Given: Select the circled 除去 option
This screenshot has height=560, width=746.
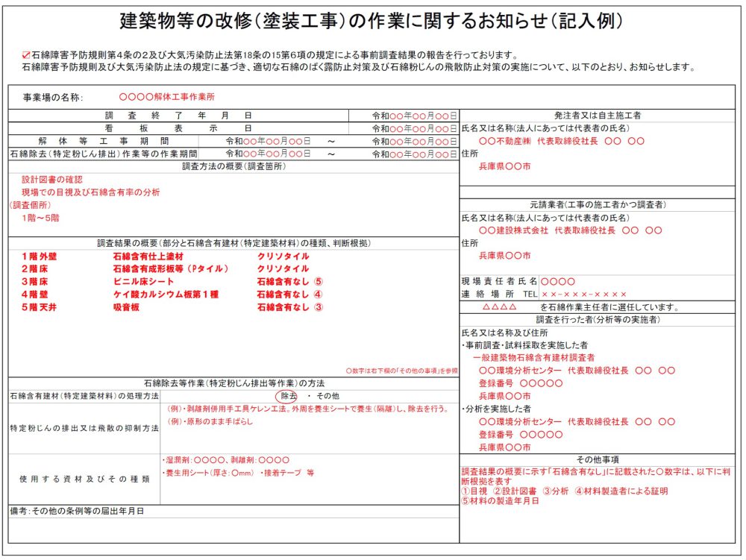Looking at the screenshot, I should pyautogui.click(x=288, y=396).
